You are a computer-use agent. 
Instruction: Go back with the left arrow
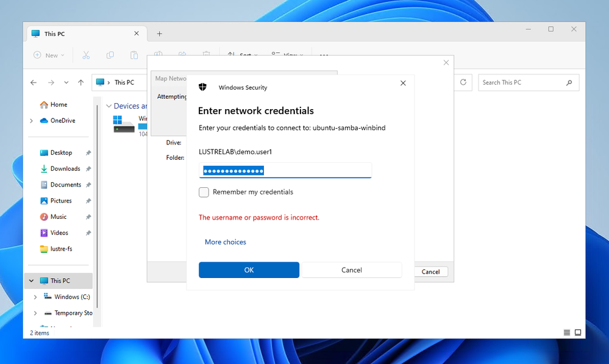(x=34, y=82)
